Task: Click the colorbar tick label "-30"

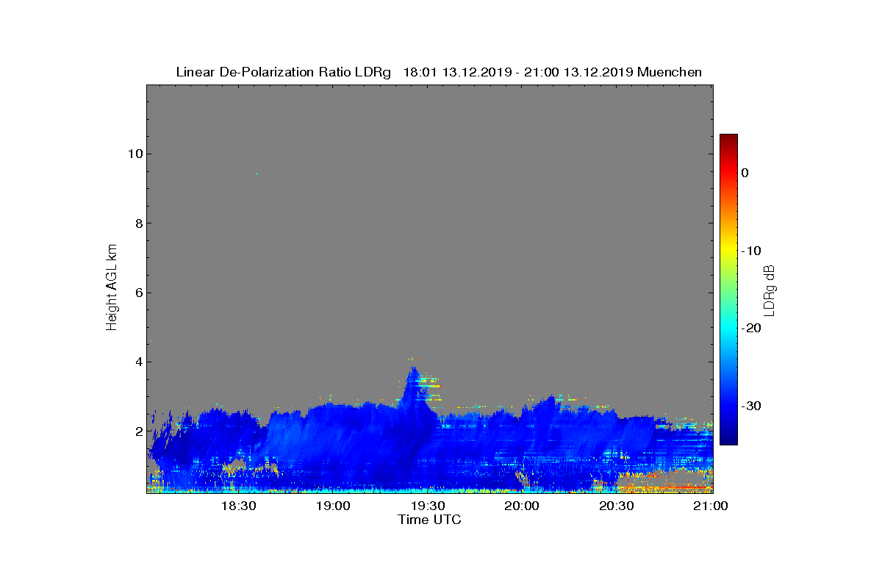Action: coord(751,406)
